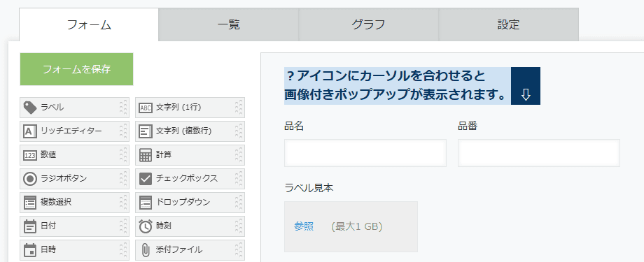
Task: Select the リッチエディター palette item text
Action: pos(71,131)
